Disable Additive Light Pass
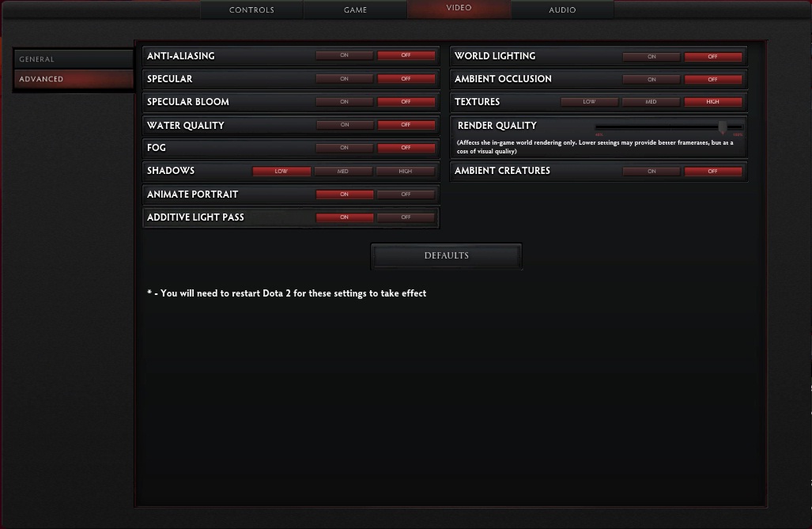 click(x=406, y=217)
